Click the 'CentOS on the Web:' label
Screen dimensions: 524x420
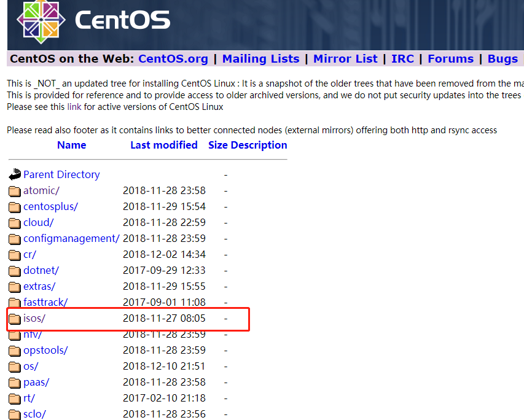(72, 59)
